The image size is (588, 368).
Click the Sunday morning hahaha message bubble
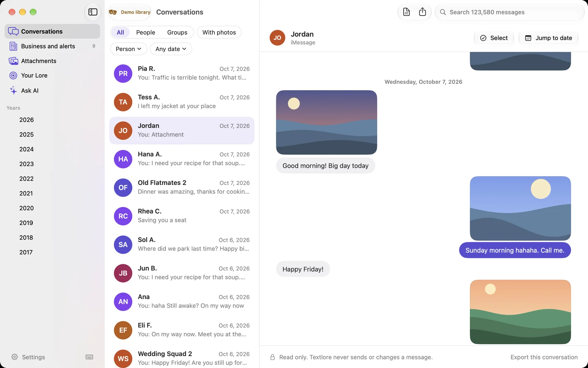coord(515,250)
